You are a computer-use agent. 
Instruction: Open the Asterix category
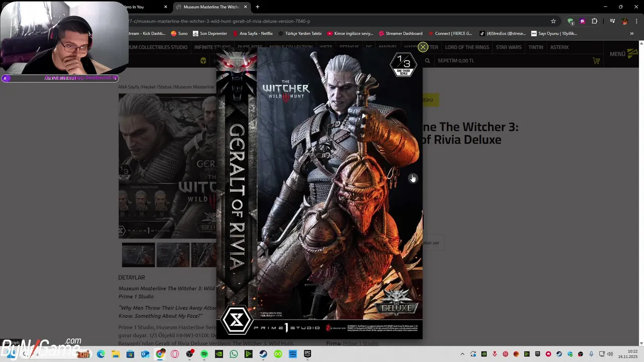point(559,47)
